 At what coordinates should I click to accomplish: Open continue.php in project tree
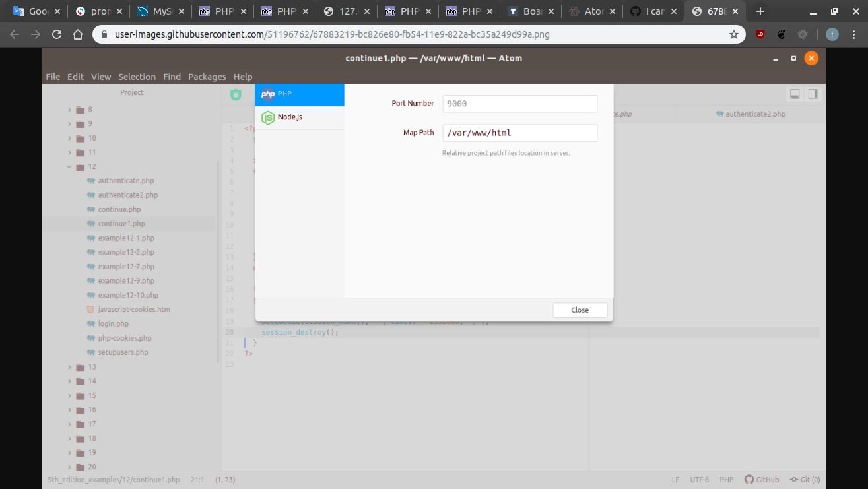pos(119,210)
